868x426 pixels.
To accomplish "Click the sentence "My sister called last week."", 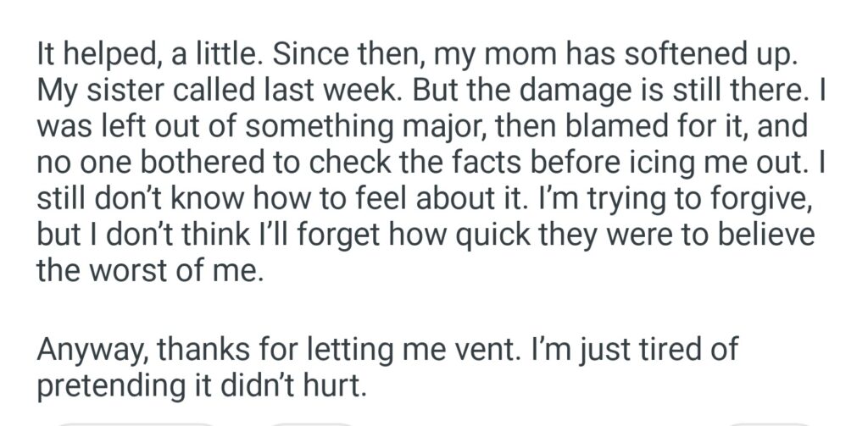I will (x=221, y=93).
